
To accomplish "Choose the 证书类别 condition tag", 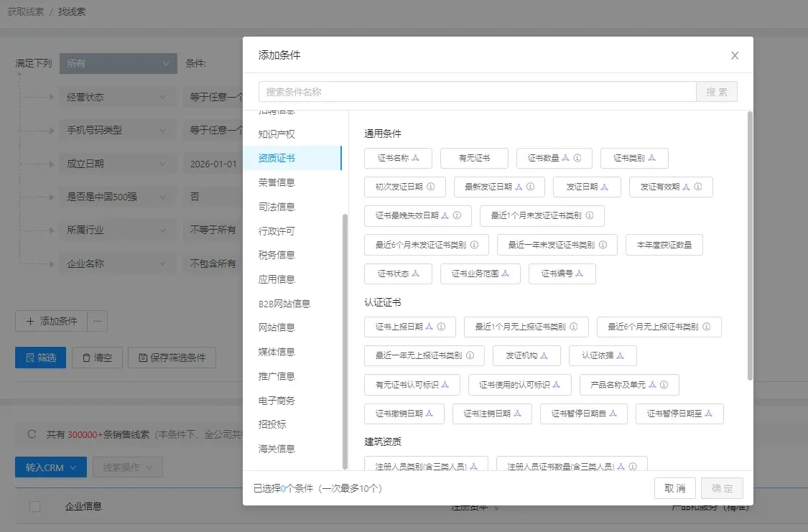I will (x=634, y=158).
